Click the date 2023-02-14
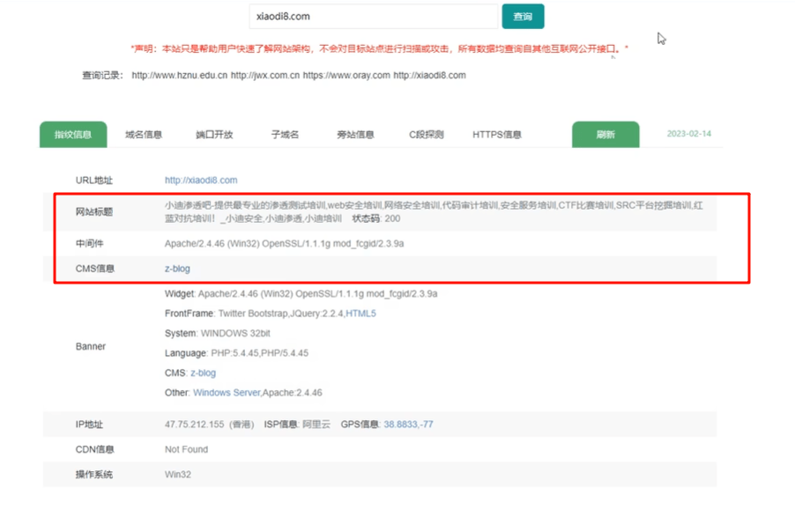The image size is (795, 532). tap(689, 134)
